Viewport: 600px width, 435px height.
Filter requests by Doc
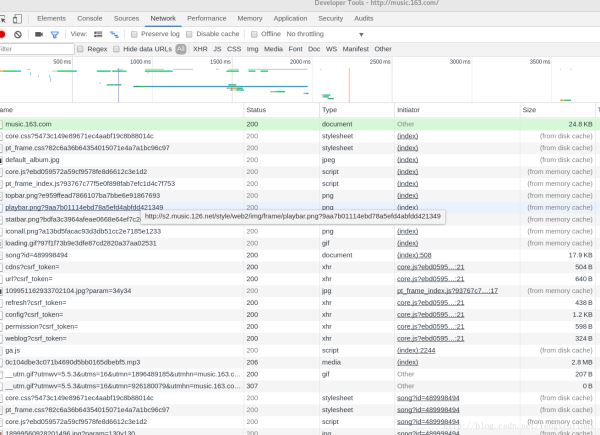314,49
